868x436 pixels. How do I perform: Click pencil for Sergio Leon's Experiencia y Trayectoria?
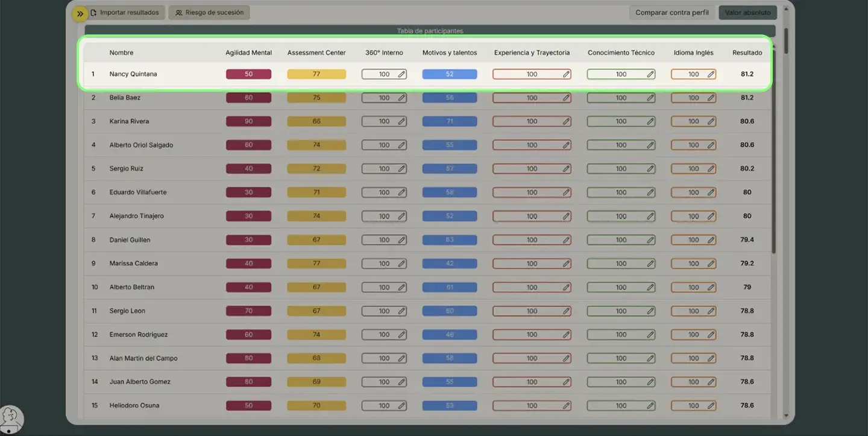tap(566, 311)
